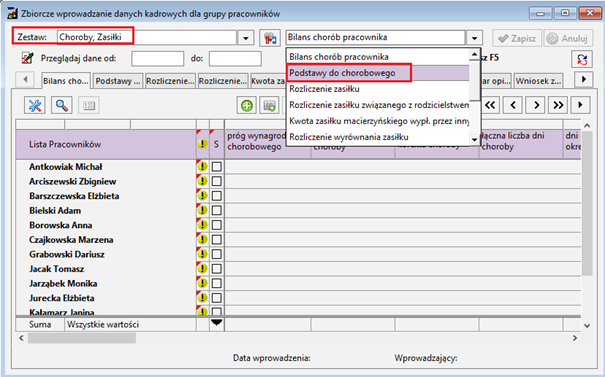Check the box for Jarząbek Monika
Viewport: 605px width, 377px height.
(x=216, y=283)
